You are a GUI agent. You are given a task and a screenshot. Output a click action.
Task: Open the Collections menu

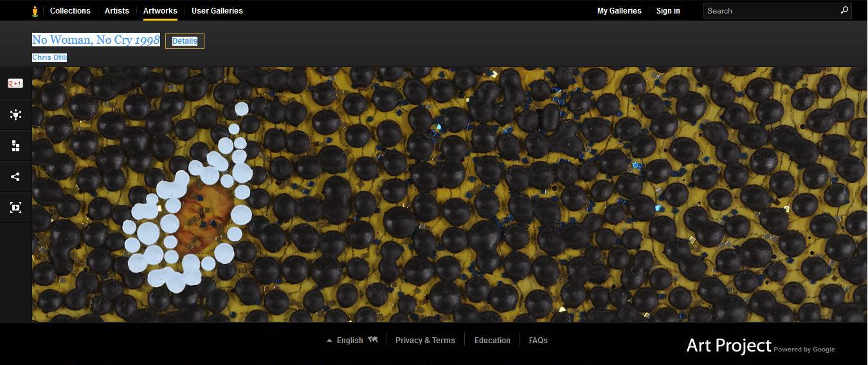tap(70, 11)
